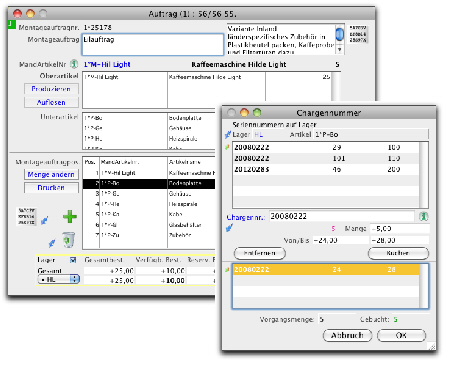Select position 3 Gehäuse row
The height and width of the screenshot is (366, 454).
pos(149,194)
